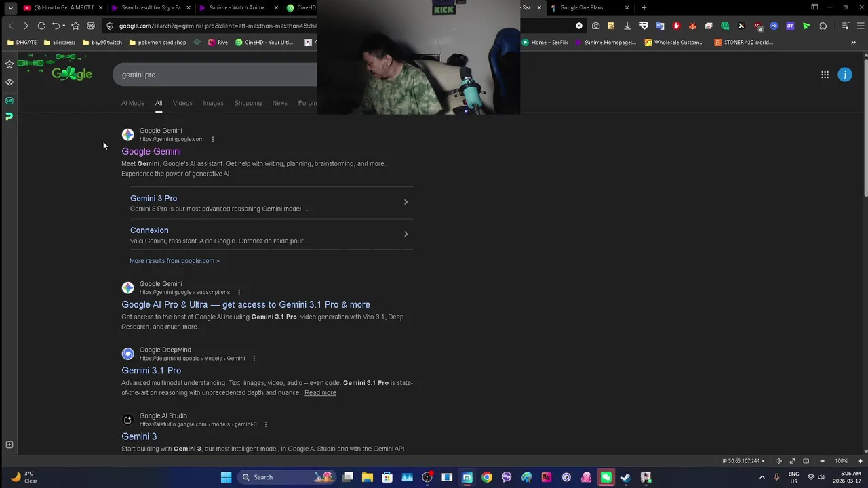This screenshot has width=868, height=488.
Task: Open the Gemini 3.1 Pro DeepMind result
Action: click(x=151, y=371)
